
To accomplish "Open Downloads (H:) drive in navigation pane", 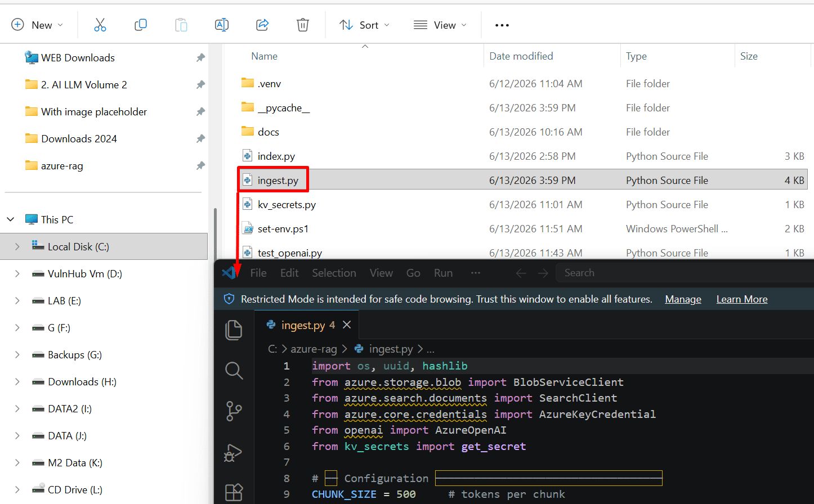I will (x=82, y=382).
